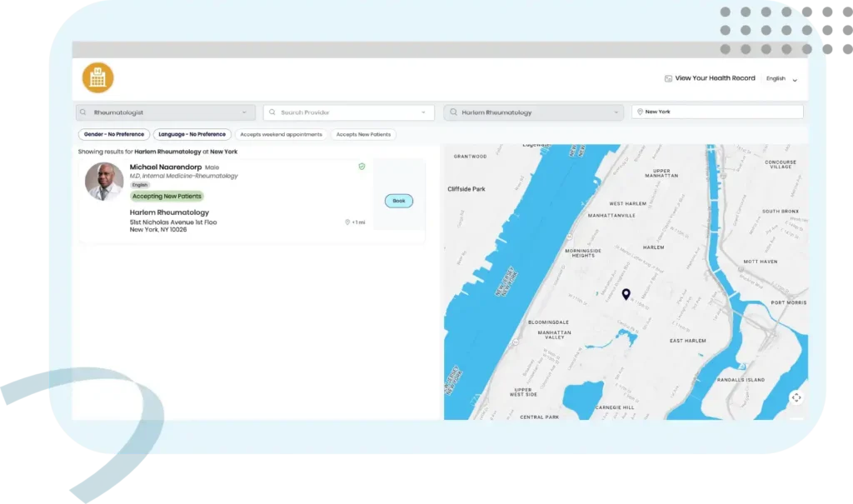
Task: Click the Book button for Michael Naarendorp
Action: point(399,201)
